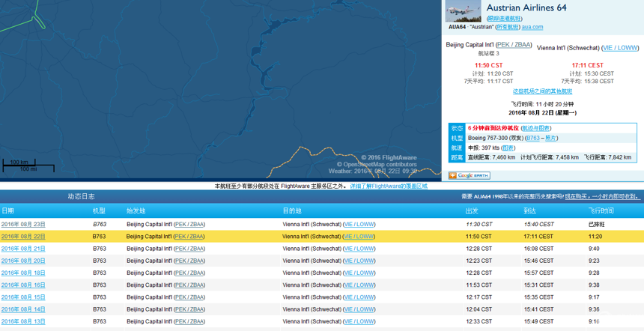Click PEK / ZBAA link in 08月23日 row

tap(189, 224)
